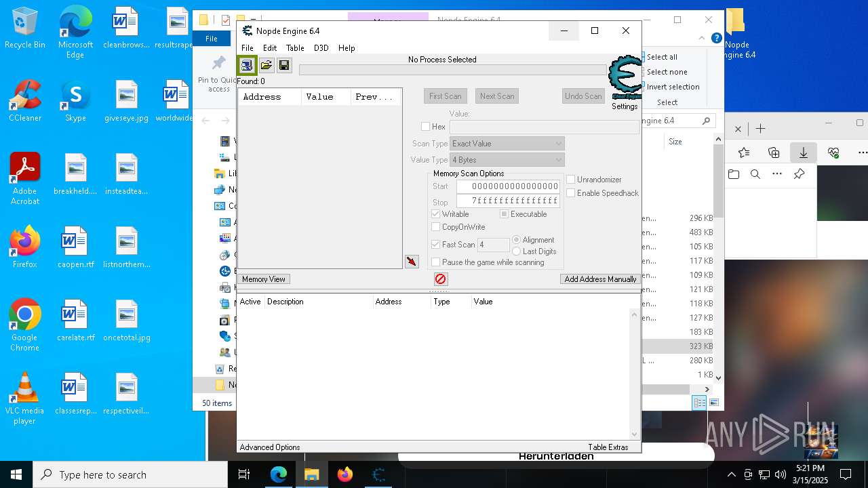Open notification center icon
Image resolution: width=868 pixels, height=488 pixels.
click(x=846, y=474)
